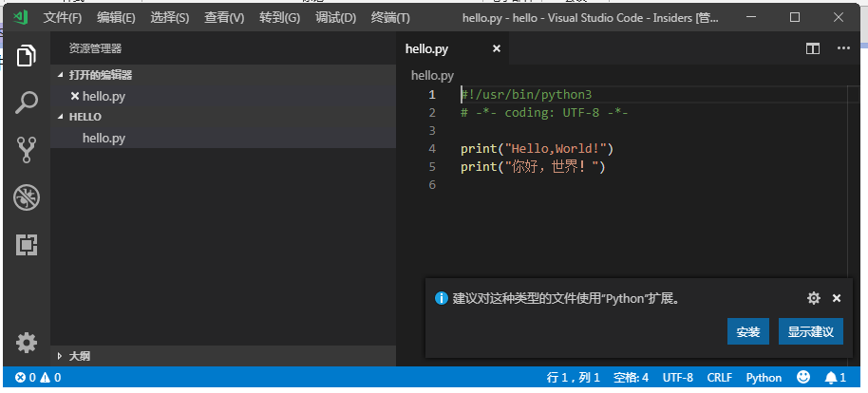
Task: Click the coding UTF-8 comment line
Action: pyautogui.click(x=544, y=112)
